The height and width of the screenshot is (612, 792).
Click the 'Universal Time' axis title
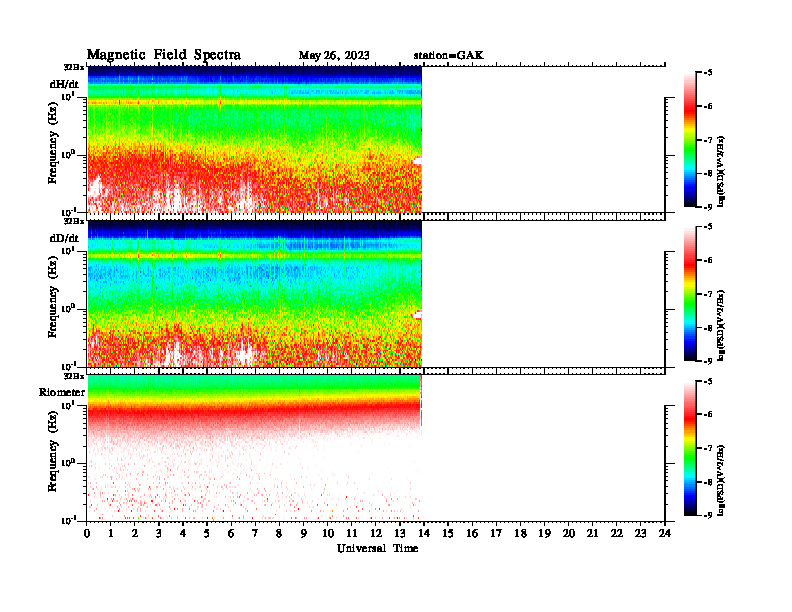click(377, 548)
